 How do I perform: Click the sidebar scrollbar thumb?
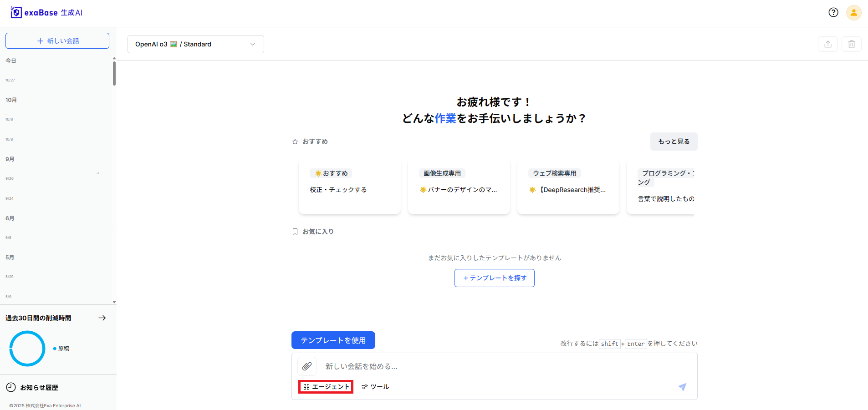(114, 73)
